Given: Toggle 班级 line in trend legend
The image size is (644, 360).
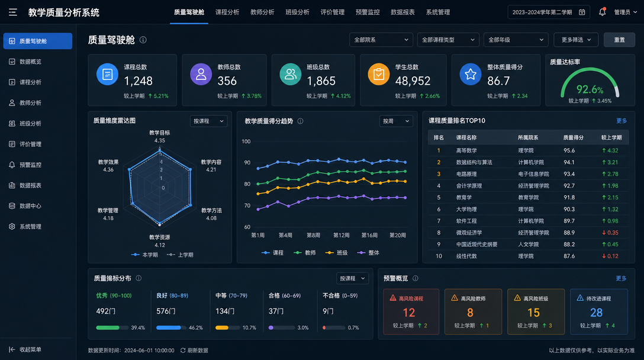Looking at the screenshot, I should point(336,253).
